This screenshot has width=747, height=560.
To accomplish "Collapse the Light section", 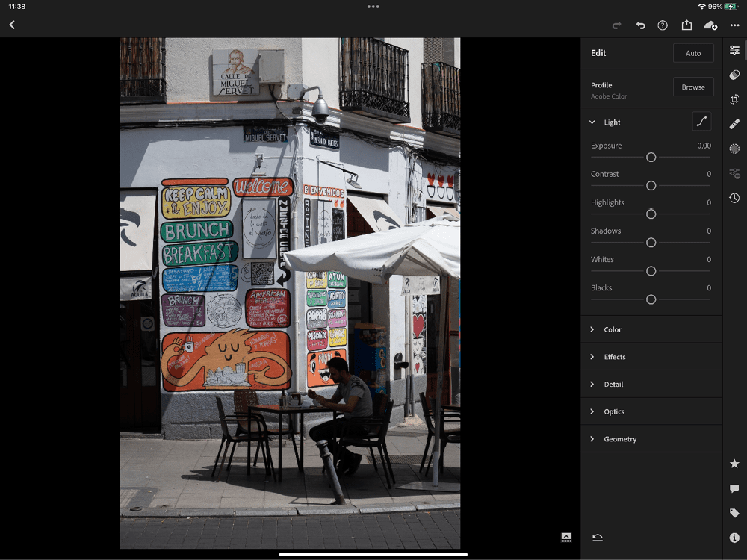I will tap(651, 122).
